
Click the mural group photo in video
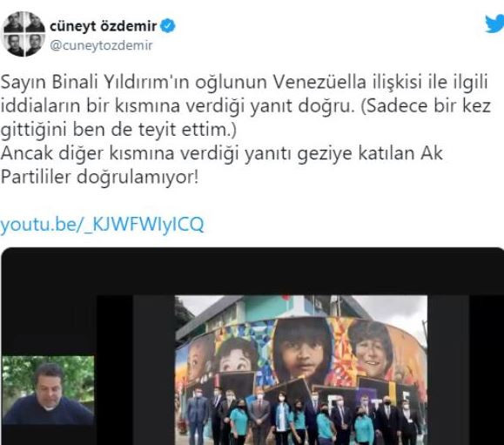pyautogui.click(x=301, y=370)
